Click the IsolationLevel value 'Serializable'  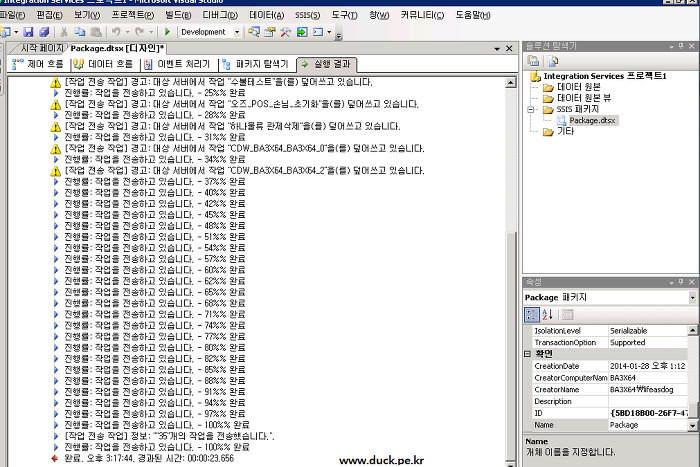[647, 331]
